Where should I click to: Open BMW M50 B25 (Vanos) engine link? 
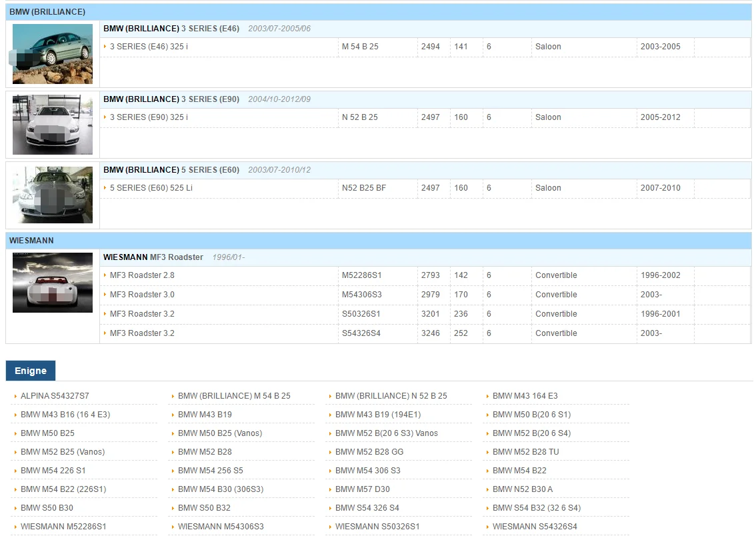[x=220, y=433]
